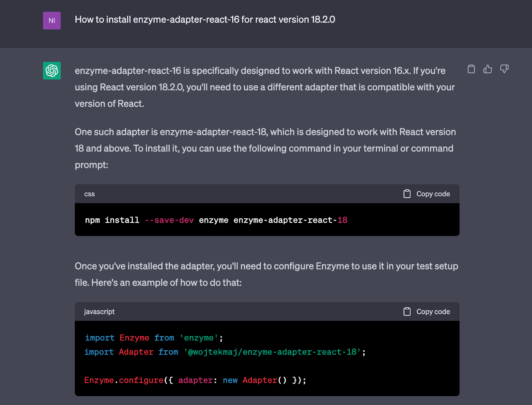Viewport: 532px width, 405px height.
Task: Click the javascript language label
Action: (99, 312)
